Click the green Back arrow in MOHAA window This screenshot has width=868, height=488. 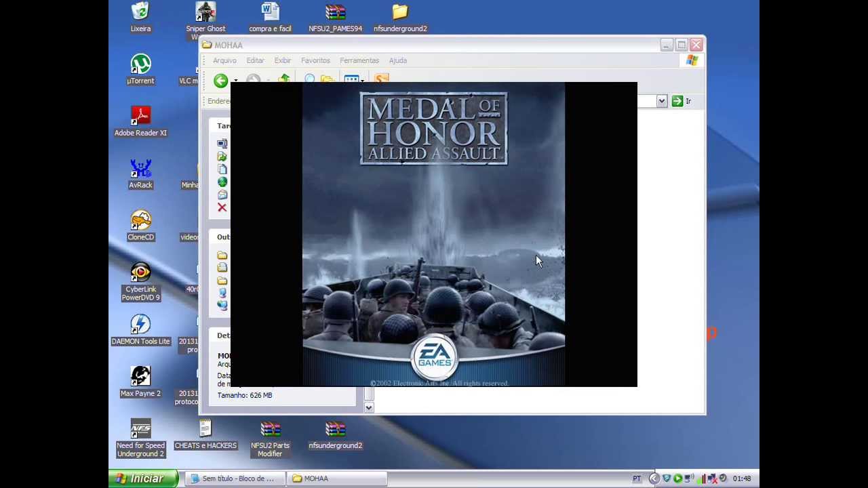[220, 81]
